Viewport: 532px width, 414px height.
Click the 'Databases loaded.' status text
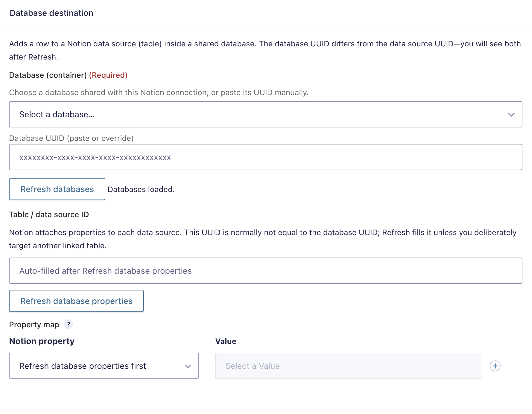click(141, 189)
